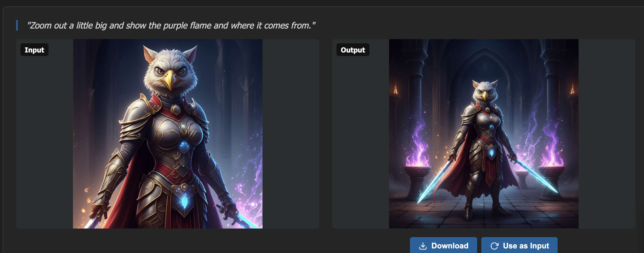The width and height of the screenshot is (644, 253).
Task: Click the blue quote bar beside the prompt
Action: [x=17, y=25]
